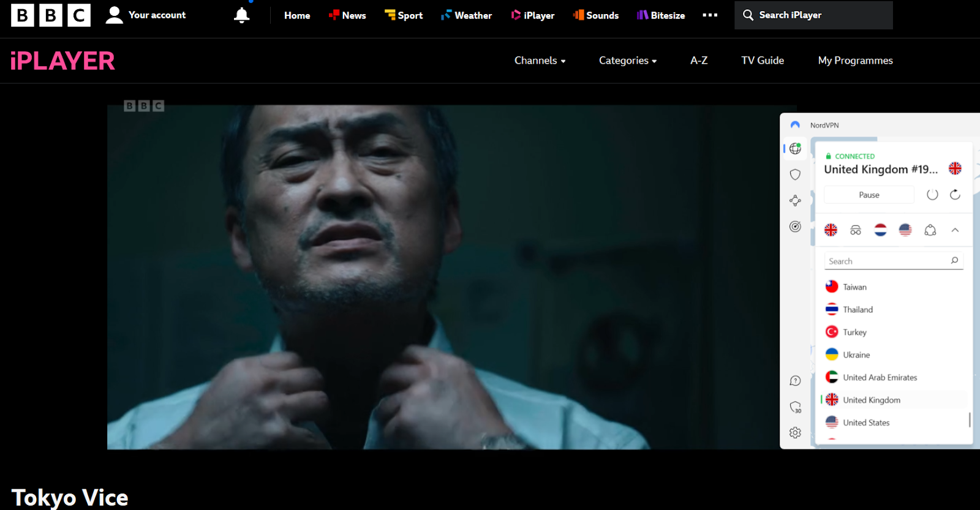Open BBC Weather
980x510 pixels.
click(x=466, y=15)
